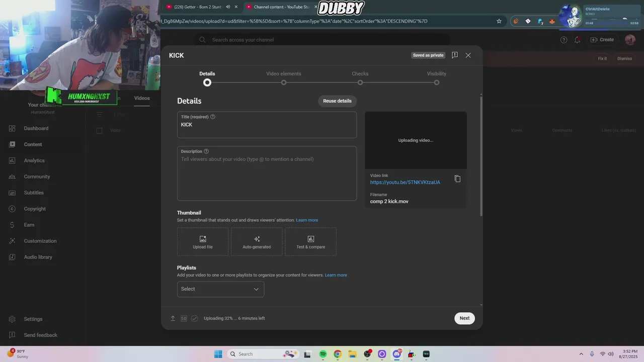Click inside the Description text area
Image resolution: width=644 pixels, height=362 pixels.
click(x=267, y=173)
